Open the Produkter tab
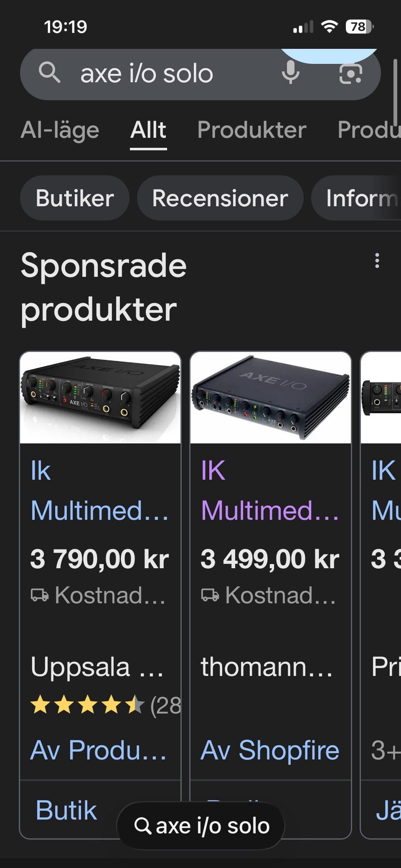401x868 pixels. [251, 130]
